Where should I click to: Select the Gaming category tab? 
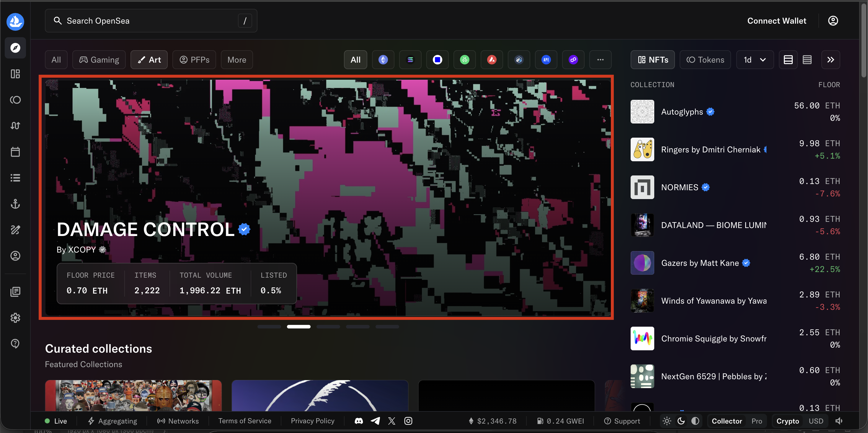click(x=99, y=60)
